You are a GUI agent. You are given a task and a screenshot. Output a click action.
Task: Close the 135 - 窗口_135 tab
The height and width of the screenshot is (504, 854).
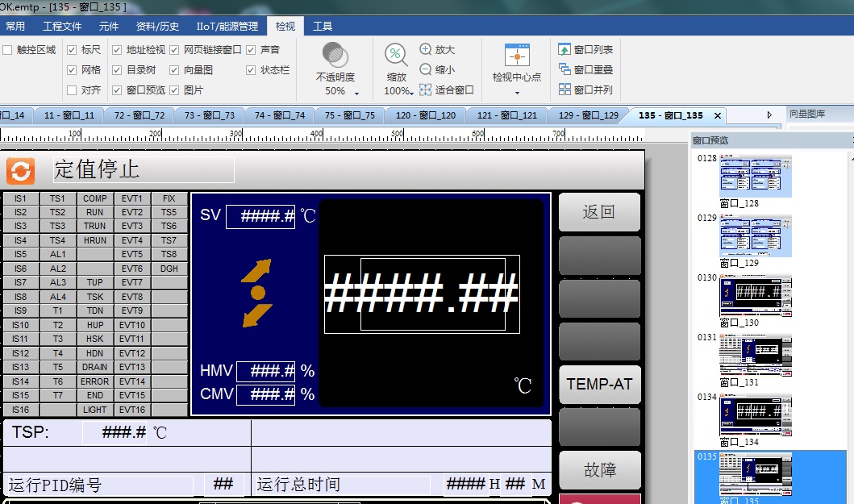(717, 115)
